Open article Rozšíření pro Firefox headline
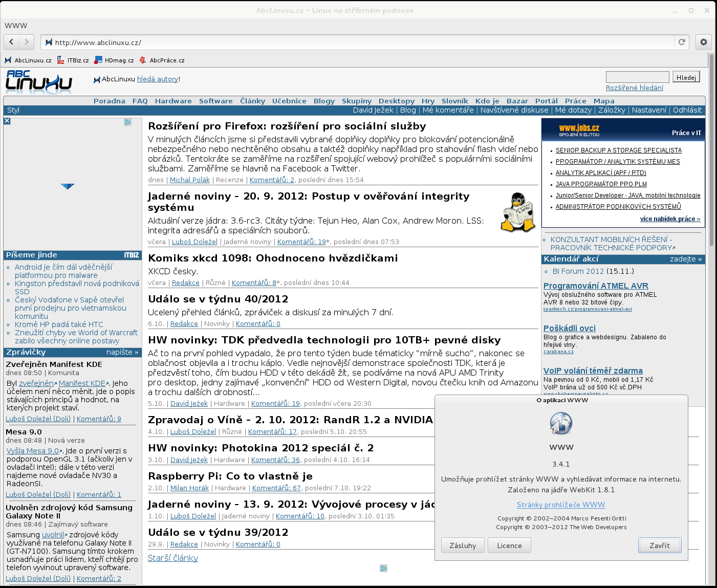Screen dimensions: 717x588 (287, 126)
